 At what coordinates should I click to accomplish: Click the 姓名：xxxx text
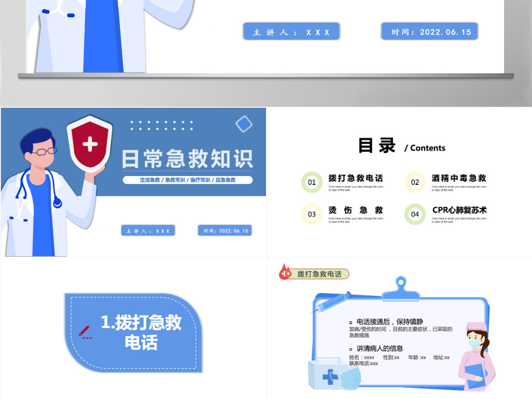362,357
